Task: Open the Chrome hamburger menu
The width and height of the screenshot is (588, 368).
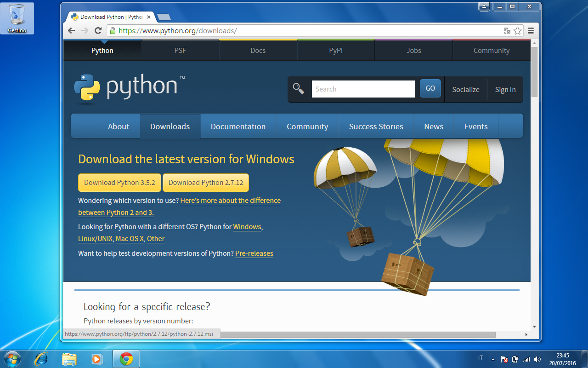Action: pyautogui.click(x=531, y=31)
